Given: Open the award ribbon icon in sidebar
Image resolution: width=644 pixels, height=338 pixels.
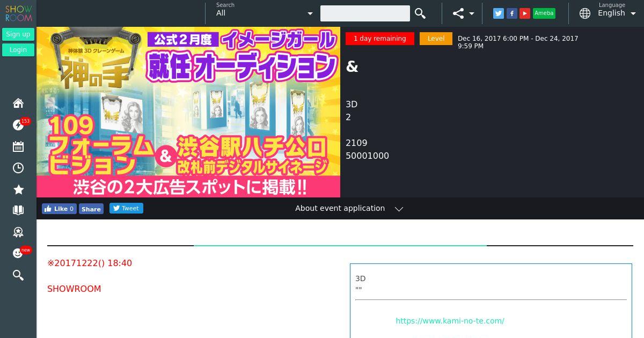Looking at the screenshot, I should tap(18, 232).
